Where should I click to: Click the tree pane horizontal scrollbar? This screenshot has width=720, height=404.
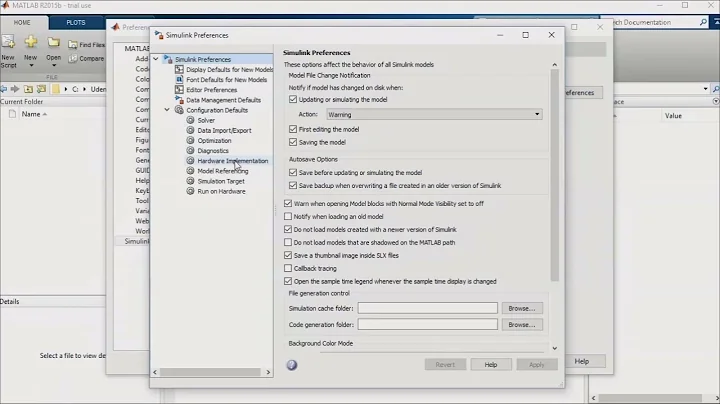pyautogui.click(x=210, y=372)
